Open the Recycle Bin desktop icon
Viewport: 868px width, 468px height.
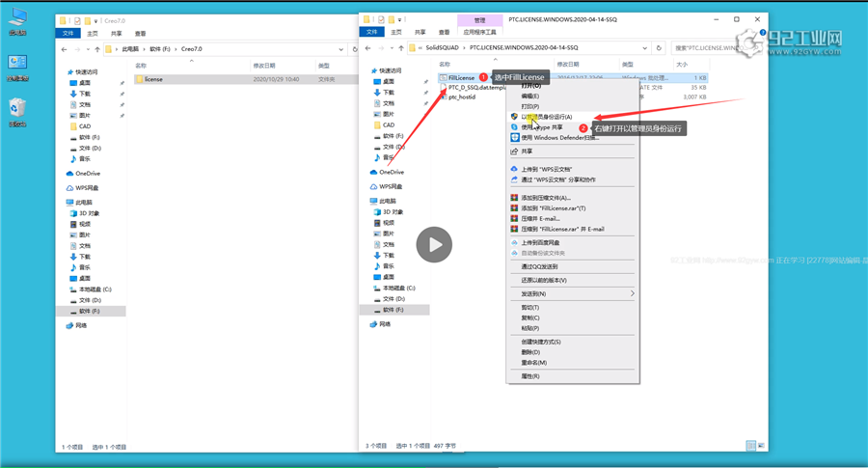click(17, 113)
